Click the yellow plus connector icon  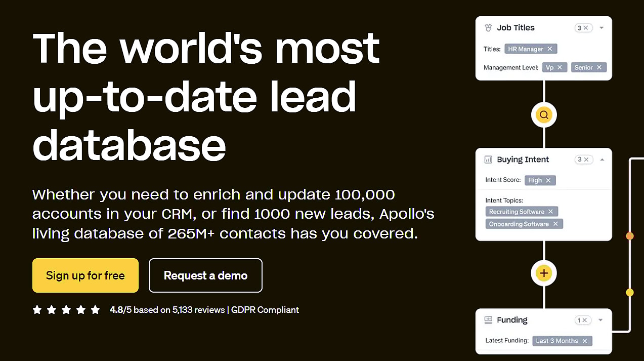coord(544,273)
